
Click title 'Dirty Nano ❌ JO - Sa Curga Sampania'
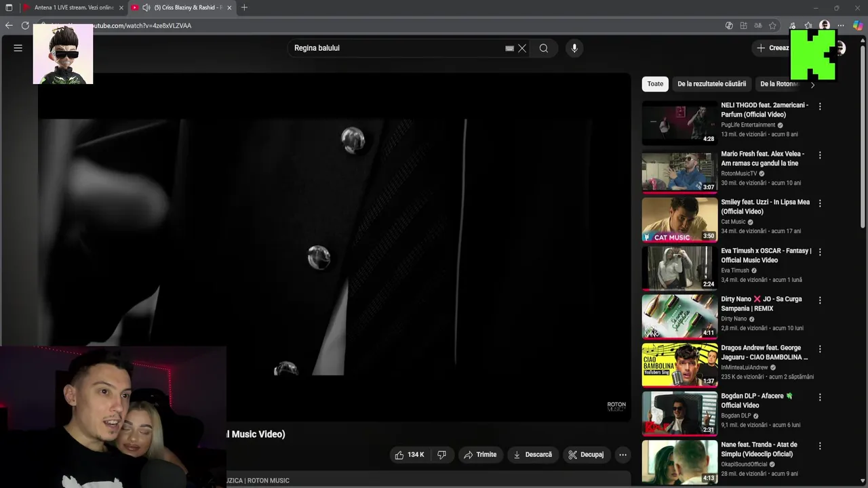[x=762, y=304]
